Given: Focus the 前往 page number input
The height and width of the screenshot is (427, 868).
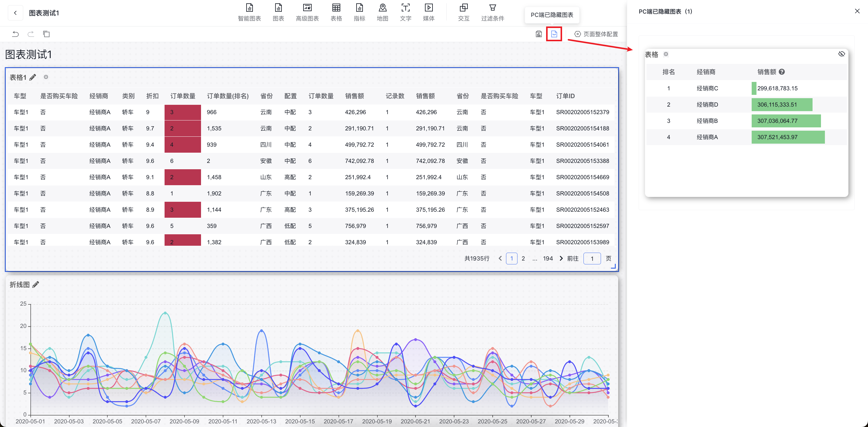Looking at the screenshot, I should click(592, 258).
